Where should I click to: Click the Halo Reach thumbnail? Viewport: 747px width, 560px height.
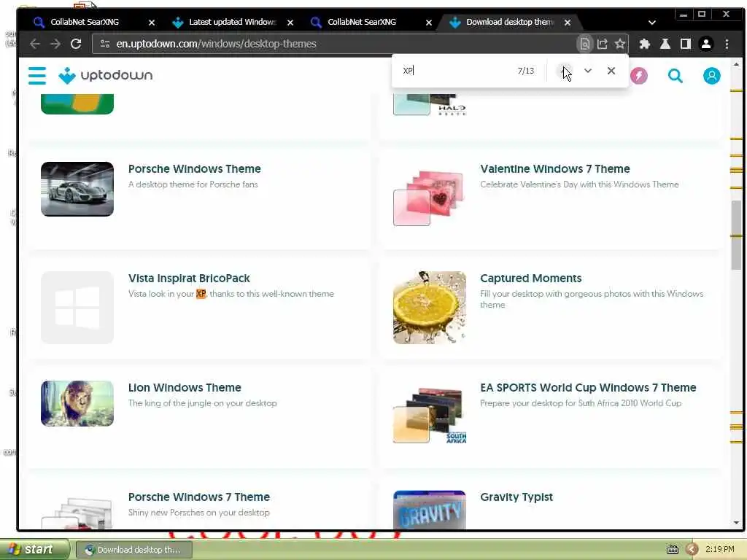pos(430,105)
